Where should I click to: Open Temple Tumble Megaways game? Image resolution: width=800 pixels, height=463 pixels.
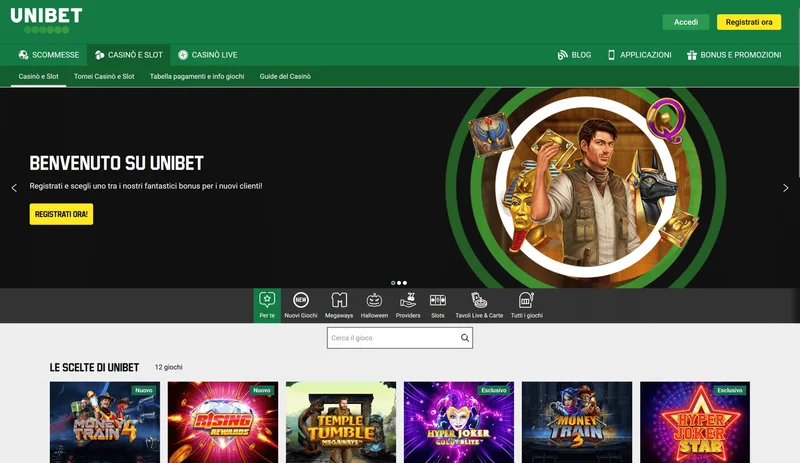pyautogui.click(x=341, y=422)
